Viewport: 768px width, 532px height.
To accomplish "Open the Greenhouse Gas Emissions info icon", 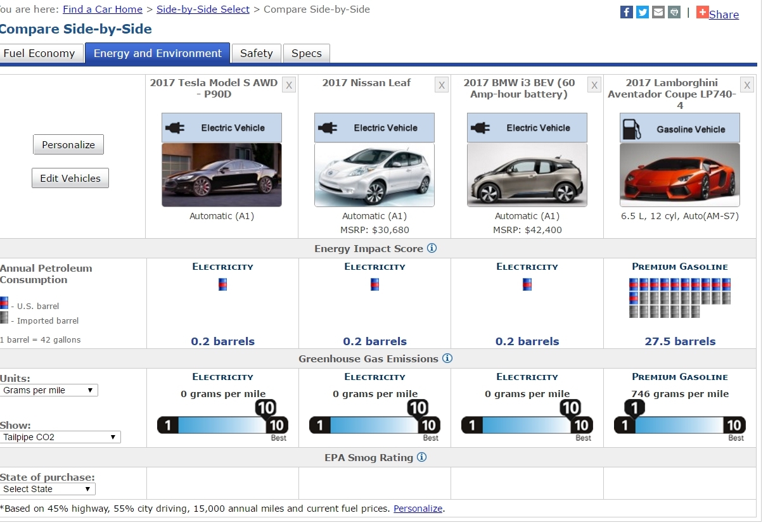I will coord(447,358).
